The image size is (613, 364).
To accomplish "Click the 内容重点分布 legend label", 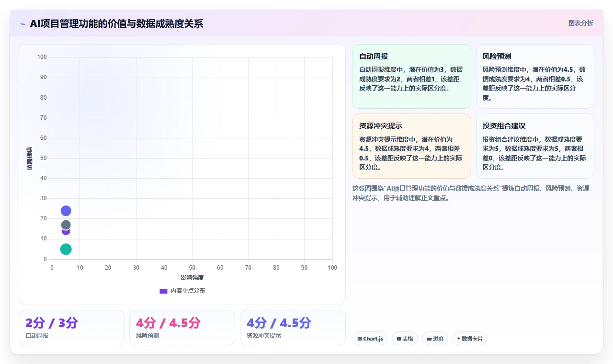I will coord(188,291).
